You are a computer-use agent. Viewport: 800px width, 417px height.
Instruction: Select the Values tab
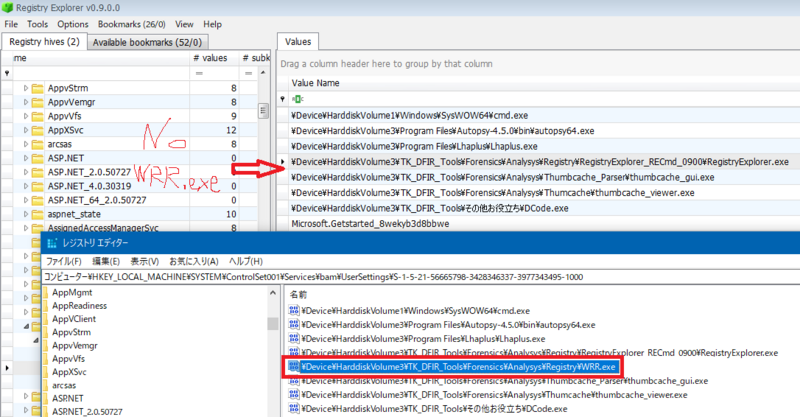point(298,42)
